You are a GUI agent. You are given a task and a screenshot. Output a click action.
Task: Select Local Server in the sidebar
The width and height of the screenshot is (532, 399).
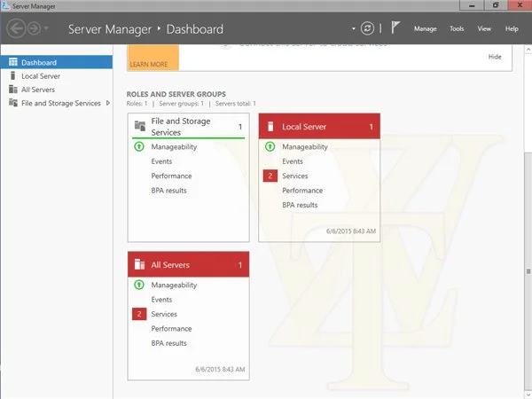pos(57,76)
